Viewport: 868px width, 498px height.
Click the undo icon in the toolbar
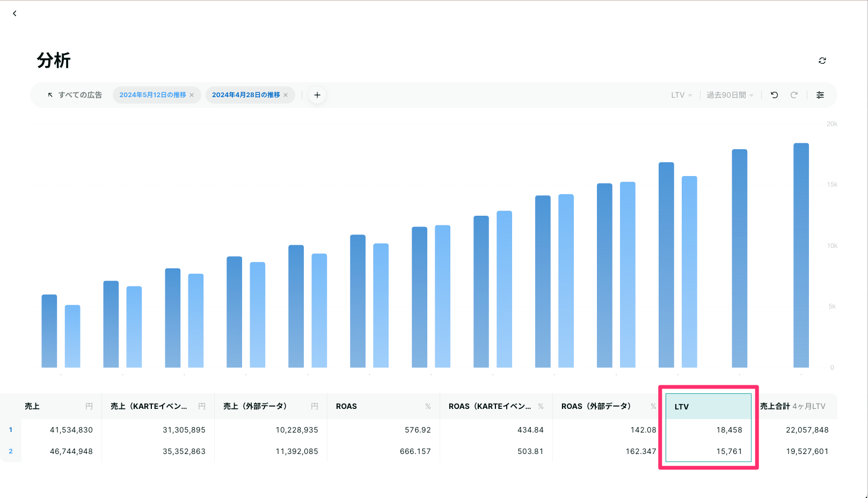coord(774,95)
